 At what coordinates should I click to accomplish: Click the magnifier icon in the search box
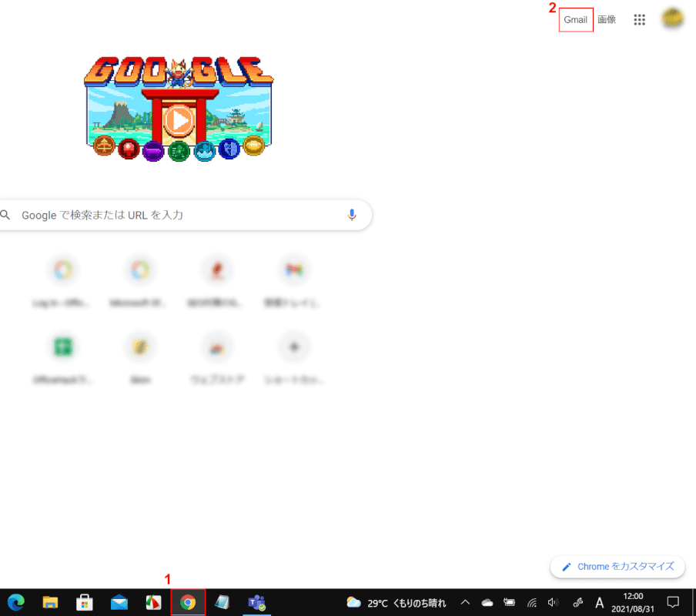(x=5, y=216)
